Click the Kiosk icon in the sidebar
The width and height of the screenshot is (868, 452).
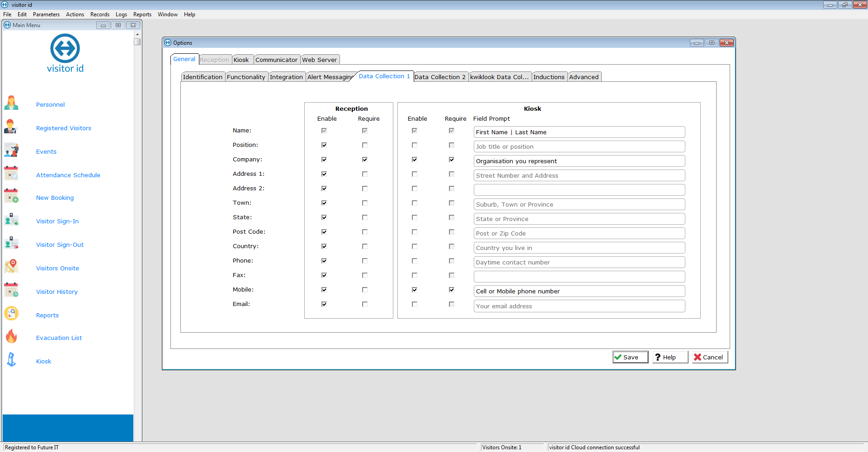pos(11,360)
